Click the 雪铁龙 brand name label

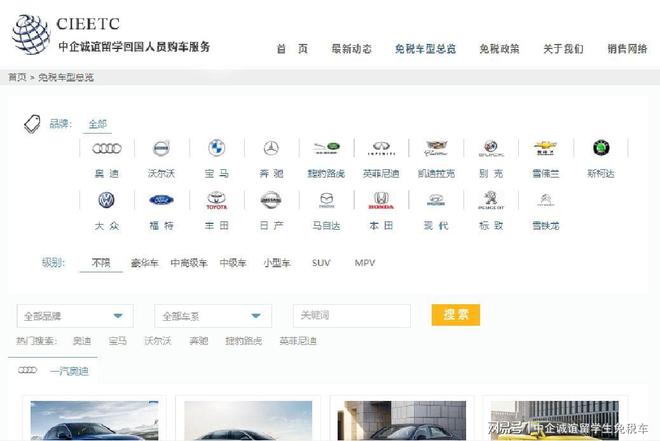click(546, 226)
